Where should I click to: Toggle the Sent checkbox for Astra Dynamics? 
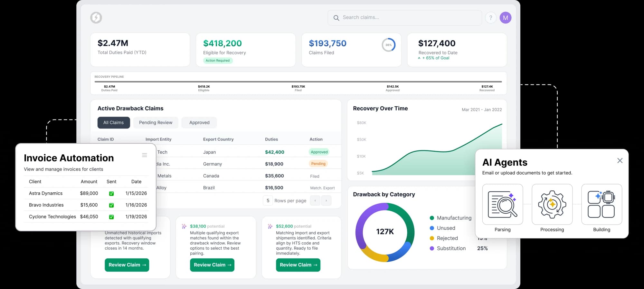[x=111, y=194]
